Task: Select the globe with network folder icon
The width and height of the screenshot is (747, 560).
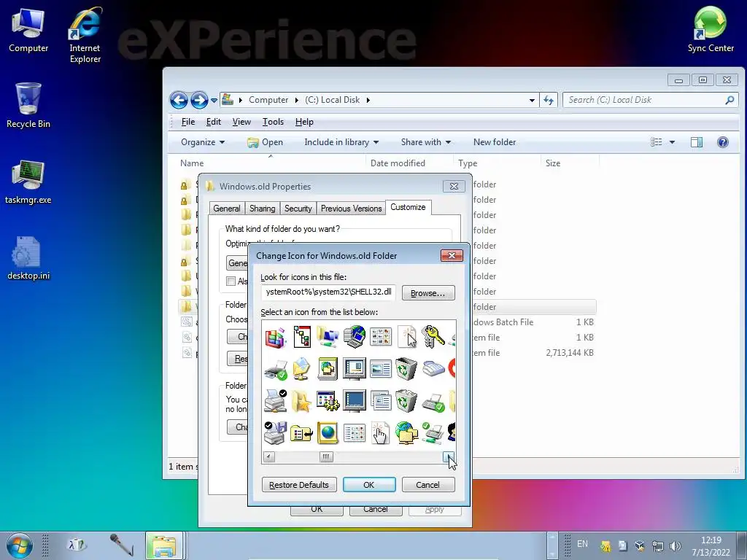Action: click(x=406, y=433)
